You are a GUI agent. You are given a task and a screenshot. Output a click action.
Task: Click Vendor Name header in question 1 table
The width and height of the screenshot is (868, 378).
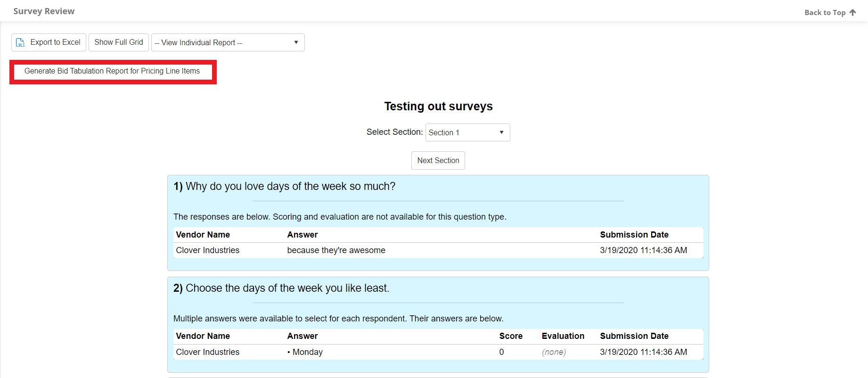203,235
